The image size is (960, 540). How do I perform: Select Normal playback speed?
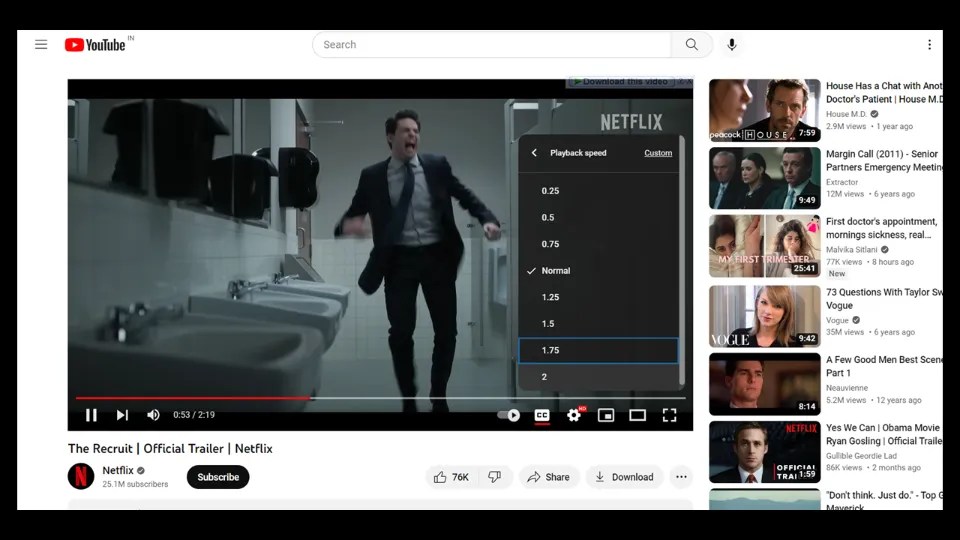point(598,271)
